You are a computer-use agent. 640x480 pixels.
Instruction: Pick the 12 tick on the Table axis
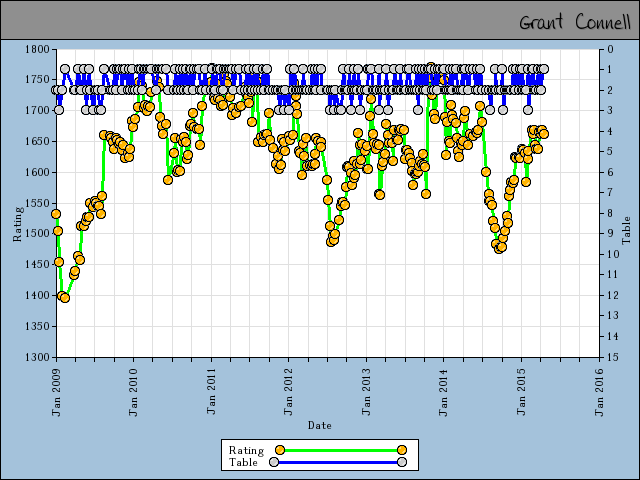click(613, 295)
